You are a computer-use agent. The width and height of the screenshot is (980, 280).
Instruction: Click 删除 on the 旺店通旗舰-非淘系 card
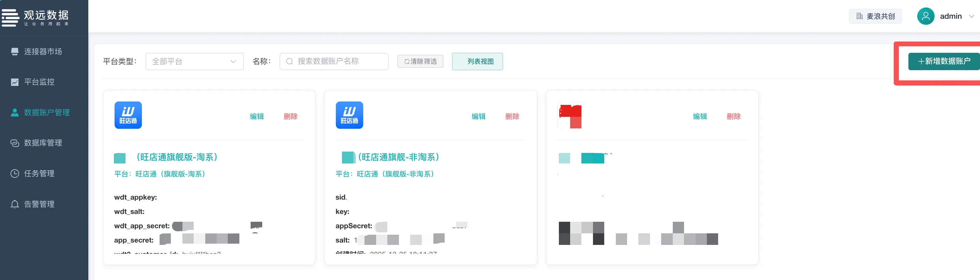[x=512, y=116]
